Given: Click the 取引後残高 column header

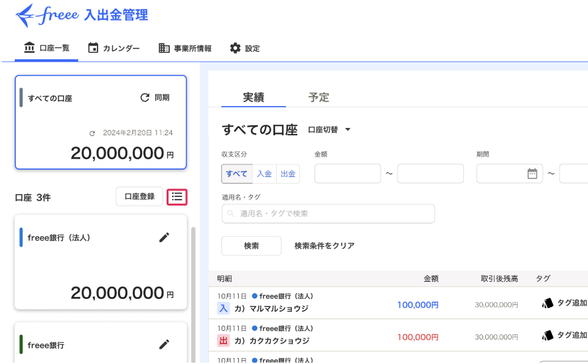Looking at the screenshot, I should click(x=500, y=278).
